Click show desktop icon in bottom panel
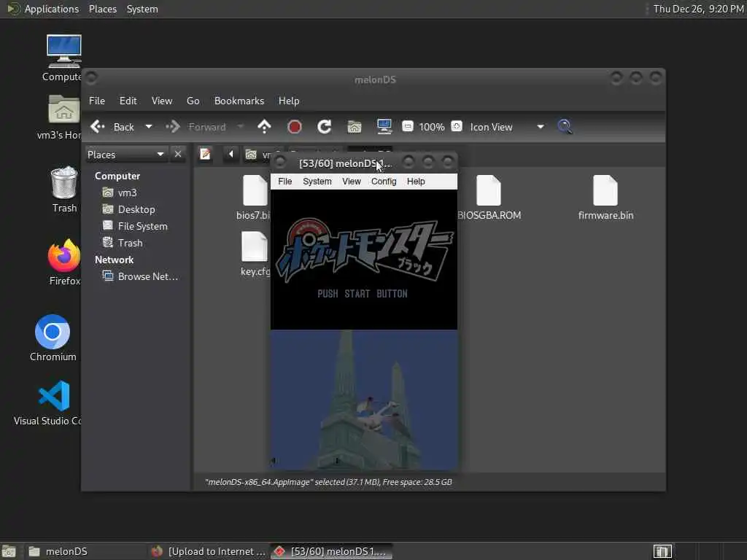This screenshot has width=747, height=560. [x=9, y=551]
